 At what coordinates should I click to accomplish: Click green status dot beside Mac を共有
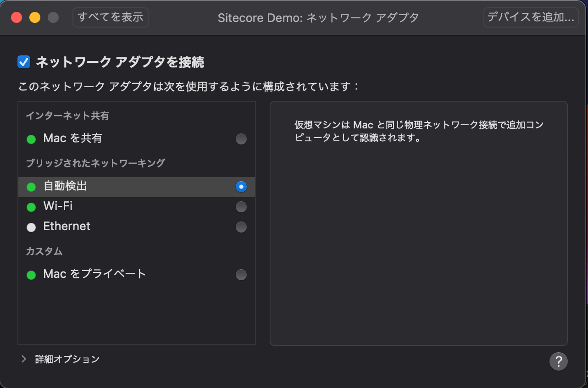tap(31, 139)
